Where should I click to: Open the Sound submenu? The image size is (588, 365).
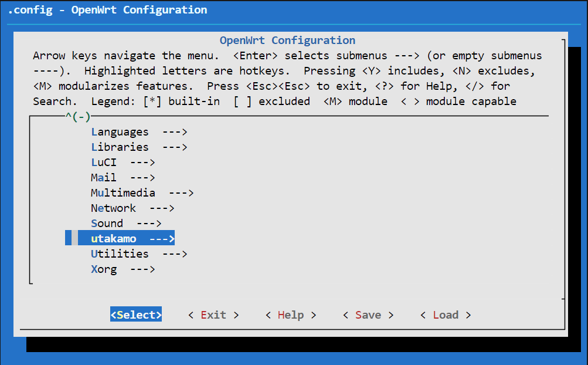tap(126, 224)
